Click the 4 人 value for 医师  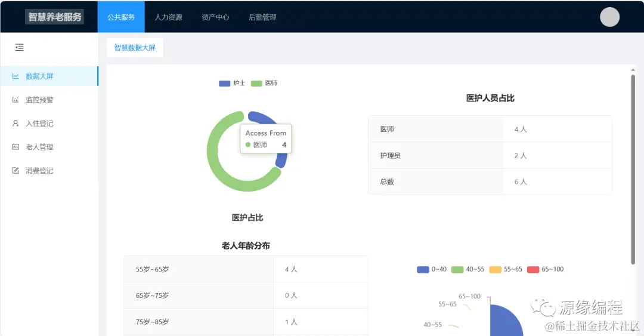pos(521,129)
